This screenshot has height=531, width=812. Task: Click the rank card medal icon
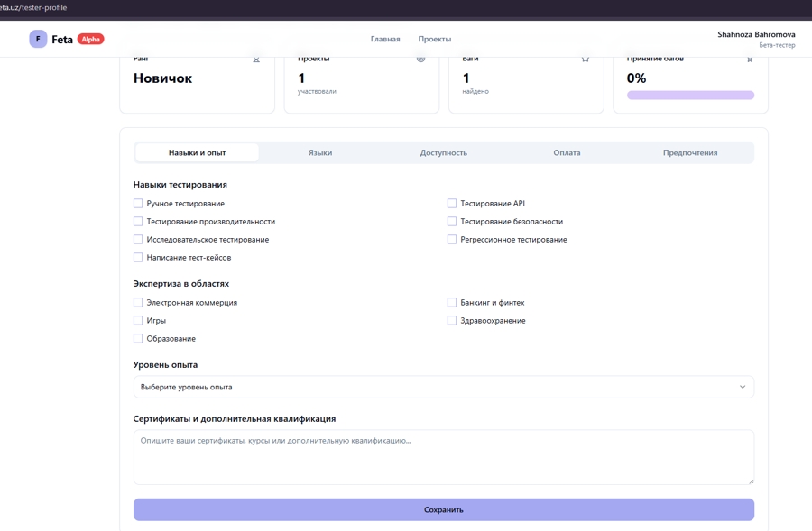[256, 60]
